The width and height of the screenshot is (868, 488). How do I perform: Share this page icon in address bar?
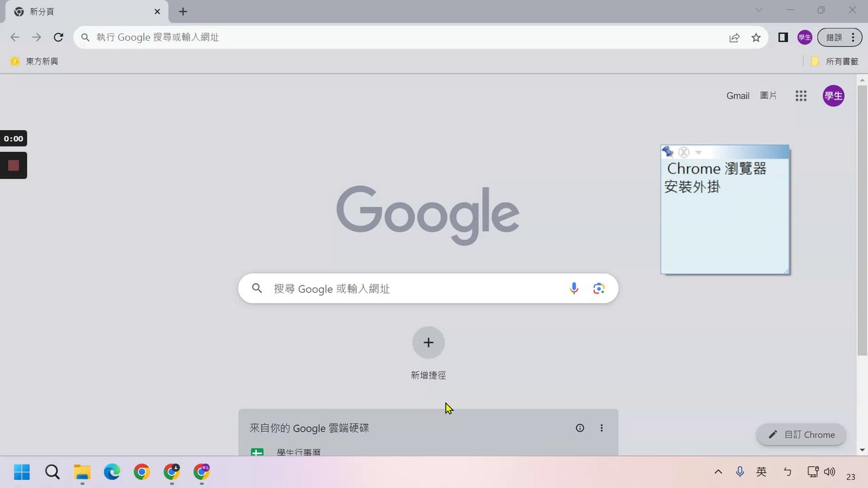click(734, 38)
